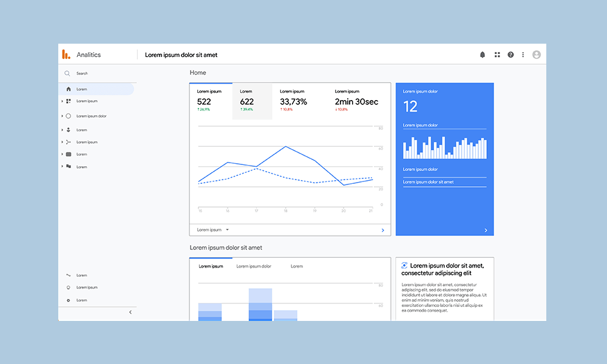Open the notifications bell icon
Screen dimensions: 607x364
[x=482, y=54]
